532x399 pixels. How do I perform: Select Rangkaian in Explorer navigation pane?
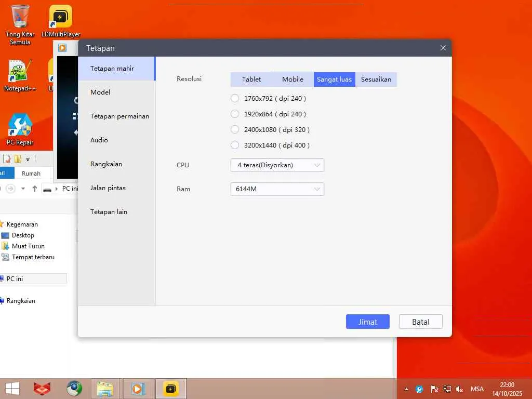[21, 301]
